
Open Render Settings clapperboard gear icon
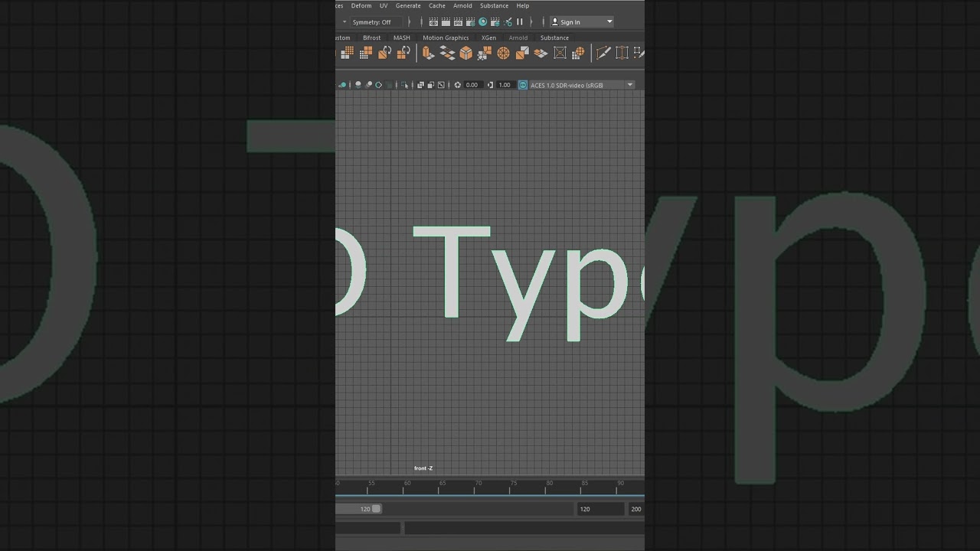pyautogui.click(x=471, y=22)
